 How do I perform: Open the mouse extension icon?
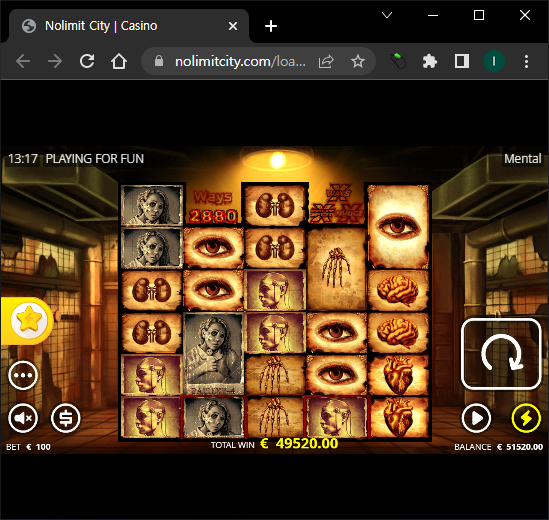click(398, 61)
